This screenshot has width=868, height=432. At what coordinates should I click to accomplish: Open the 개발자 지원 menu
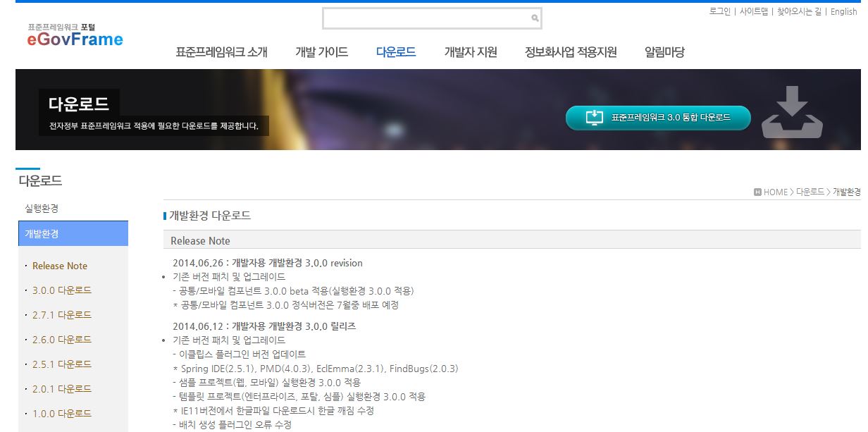coord(470,52)
